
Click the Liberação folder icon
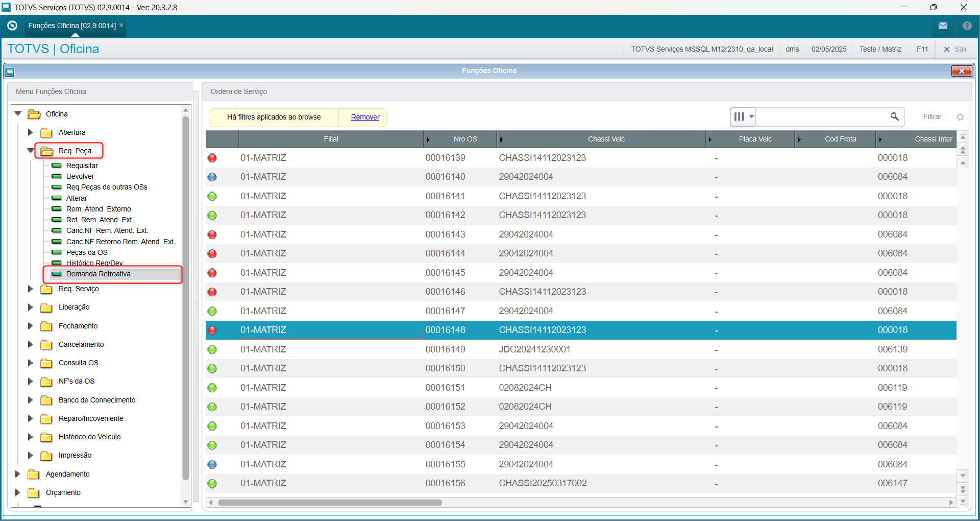(x=46, y=307)
